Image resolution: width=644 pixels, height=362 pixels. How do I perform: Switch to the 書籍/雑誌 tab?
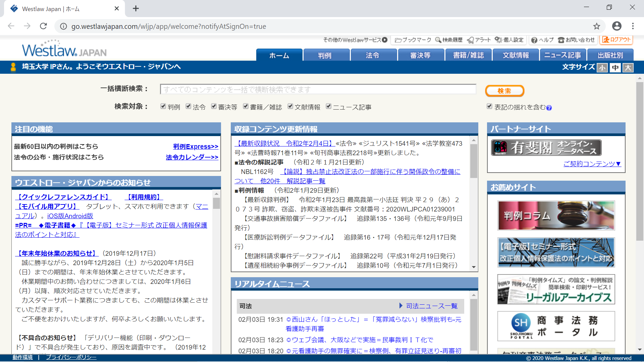point(468,55)
